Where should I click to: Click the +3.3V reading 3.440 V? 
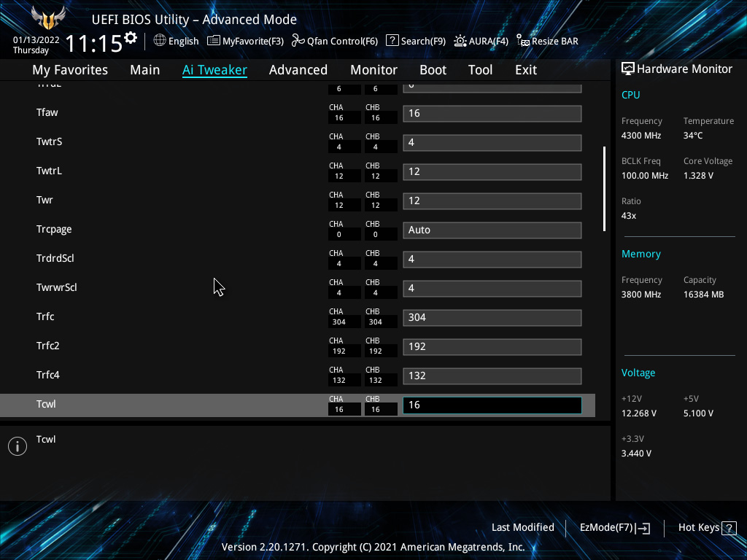point(636,454)
